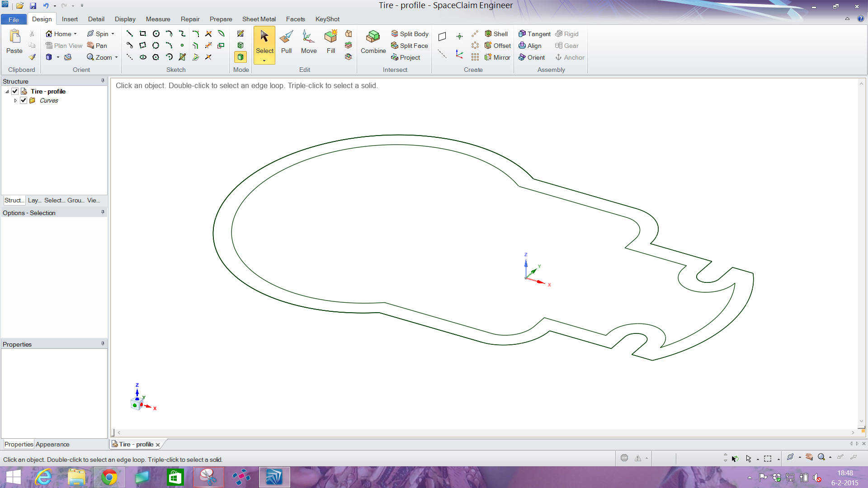The width and height of the screenshot is (868, 488).
Task: Switch to the KeyShot ribbon tab
Action: click(x=327, y=19)
